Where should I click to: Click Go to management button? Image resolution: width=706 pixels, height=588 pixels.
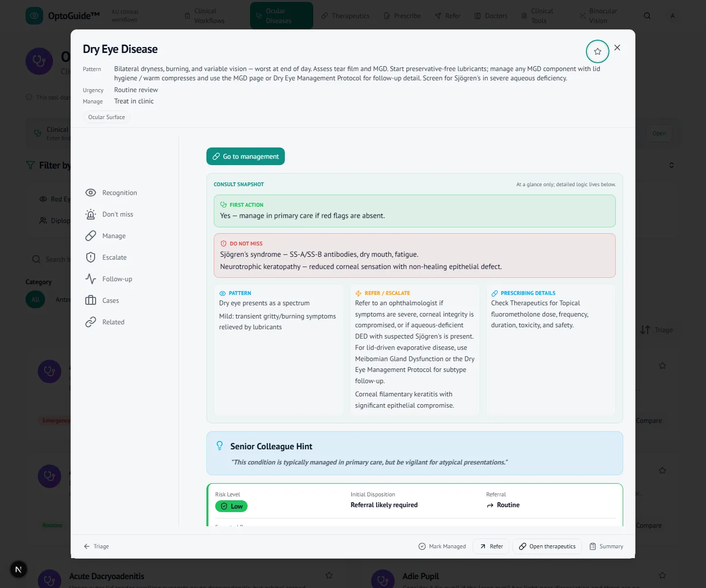(246, 156)
